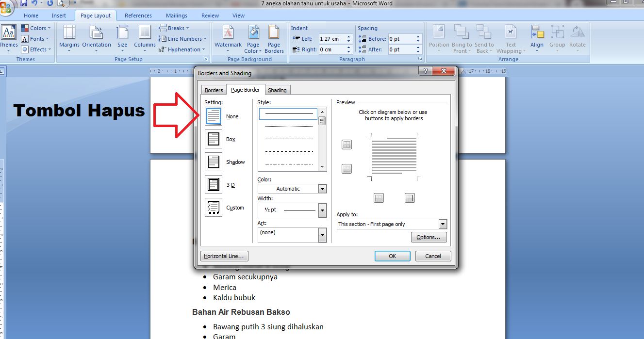Select the Shadow border setting
The image size is (644, 339).
pos(214,161)
